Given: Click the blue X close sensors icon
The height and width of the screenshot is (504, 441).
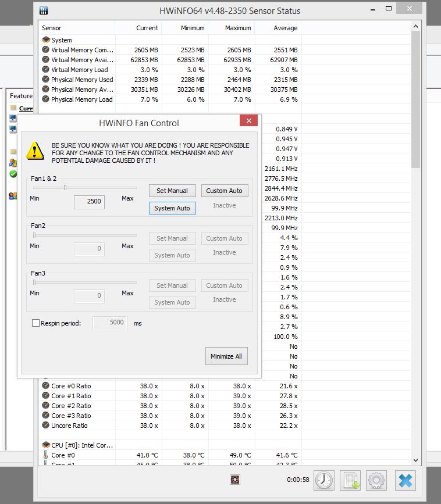Looking at the screenshot, I should [406, 481].
